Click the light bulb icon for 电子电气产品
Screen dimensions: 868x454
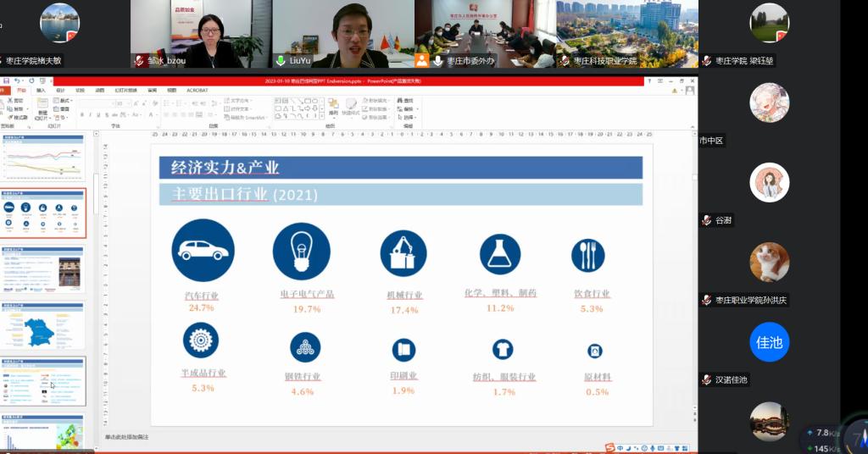tap(301, 252)
